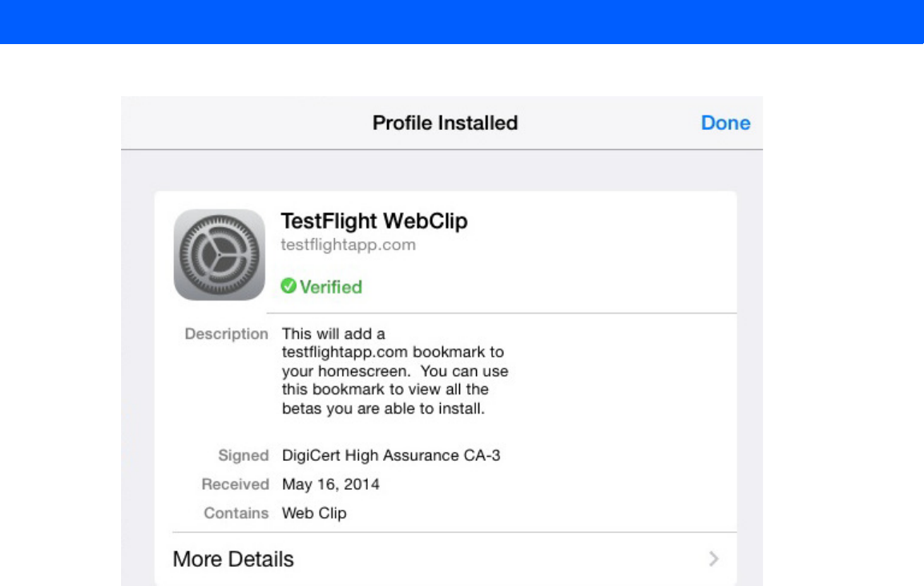
Task: Click the profile description paragraph text
Action: pyautogui.click(x=395, y=371)
